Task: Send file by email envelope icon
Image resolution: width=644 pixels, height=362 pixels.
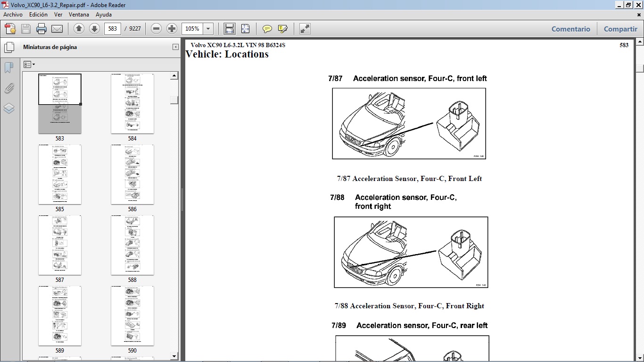Action: (57, 29)
